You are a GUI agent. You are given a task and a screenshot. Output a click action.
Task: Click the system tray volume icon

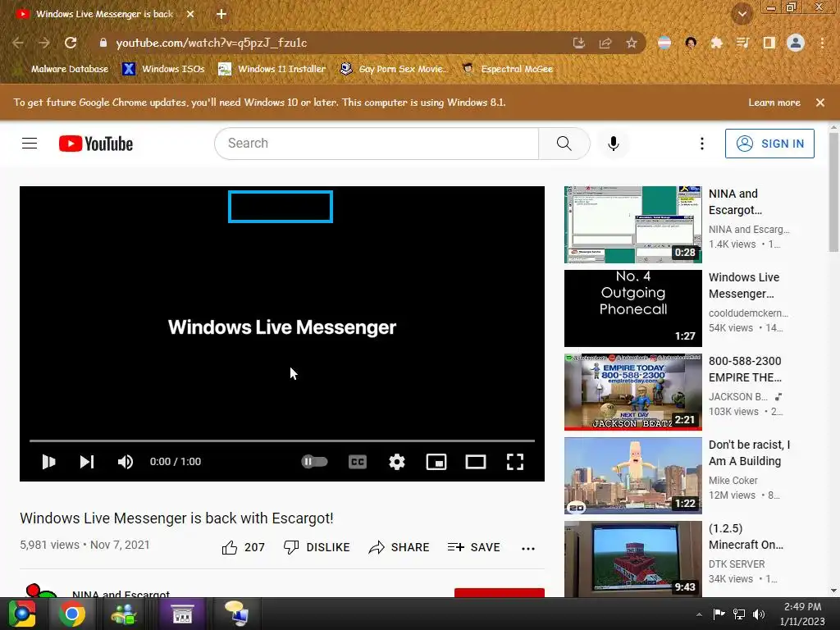[759, 614]
